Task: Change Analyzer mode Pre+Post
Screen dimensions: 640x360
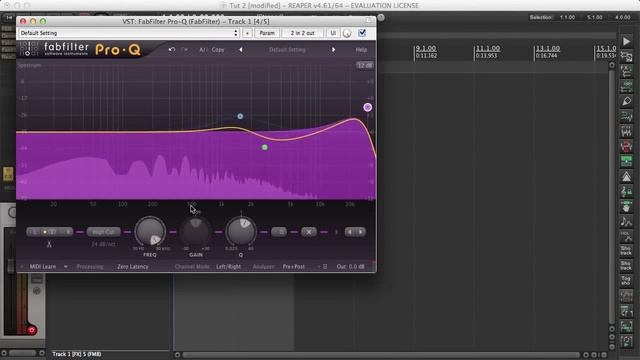Action: (x=294, y=267)
